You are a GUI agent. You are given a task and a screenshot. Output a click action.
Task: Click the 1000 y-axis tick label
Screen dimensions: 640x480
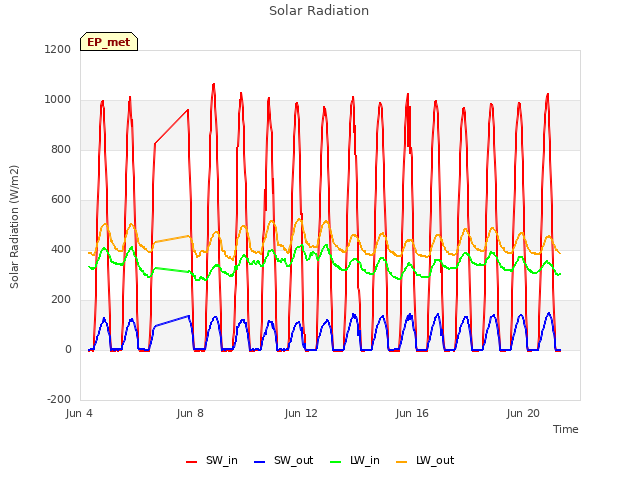[x=58, y=100]
